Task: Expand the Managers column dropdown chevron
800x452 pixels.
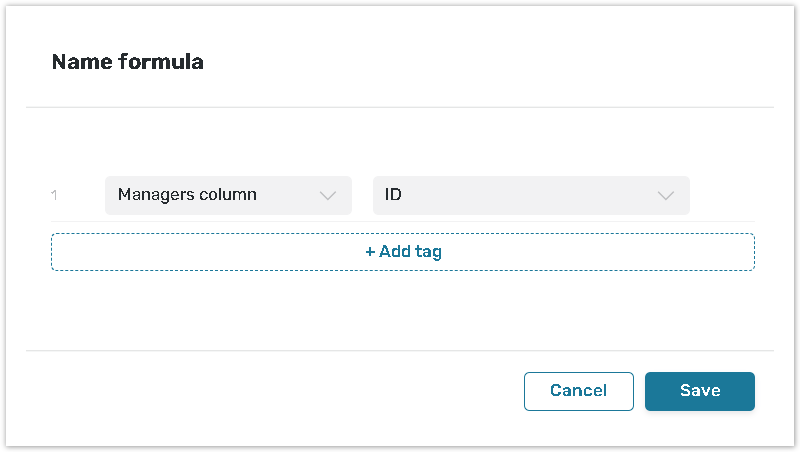Action: 328,196
